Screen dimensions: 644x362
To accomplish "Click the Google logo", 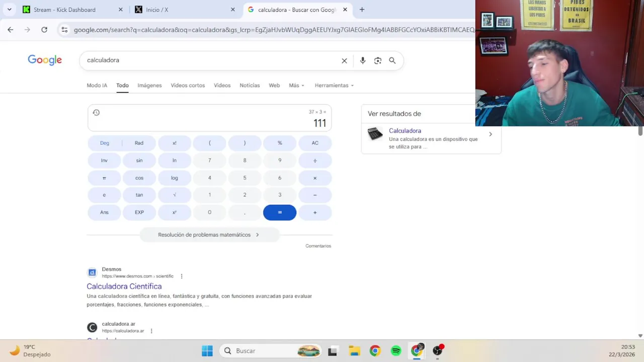I will 45,60.
